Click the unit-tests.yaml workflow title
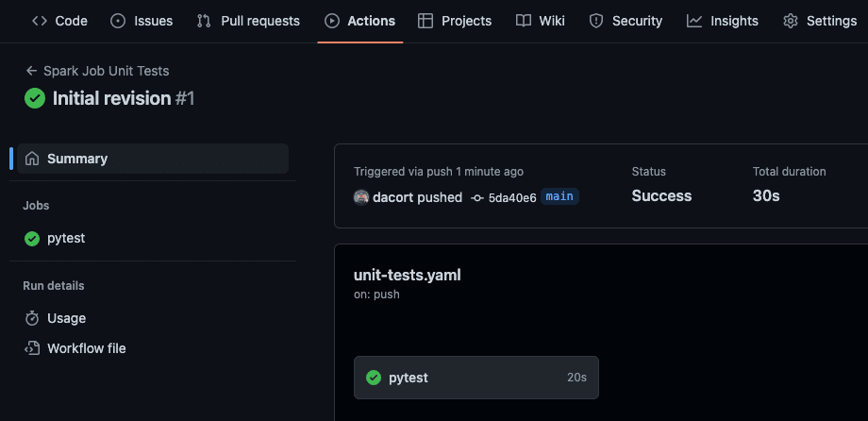868x421 pixels. point(408,276)
